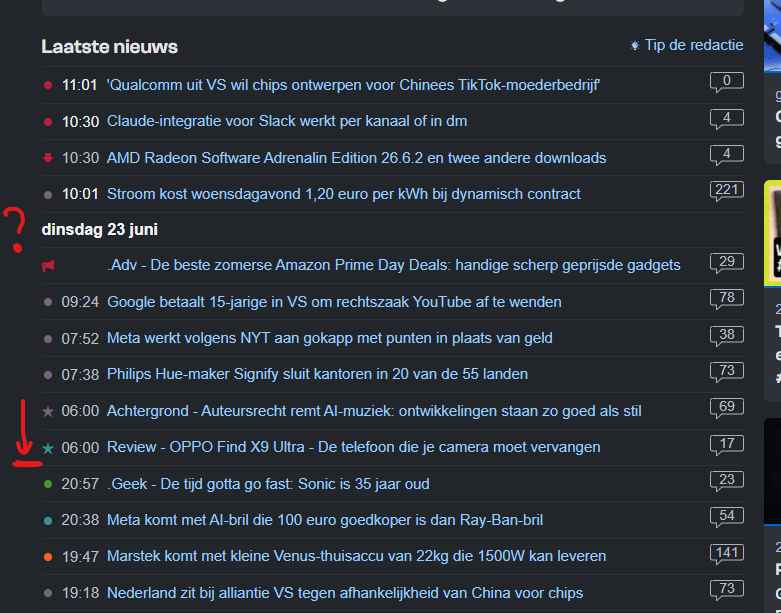
Task: Click the comment bubble showing 221
Action: click(727, 191)
